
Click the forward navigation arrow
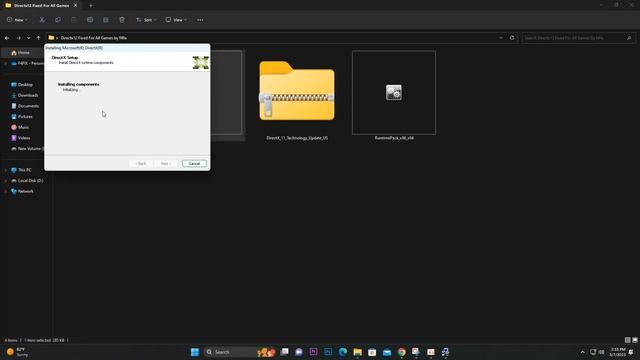pyautogui.click(x=18, y=38)
